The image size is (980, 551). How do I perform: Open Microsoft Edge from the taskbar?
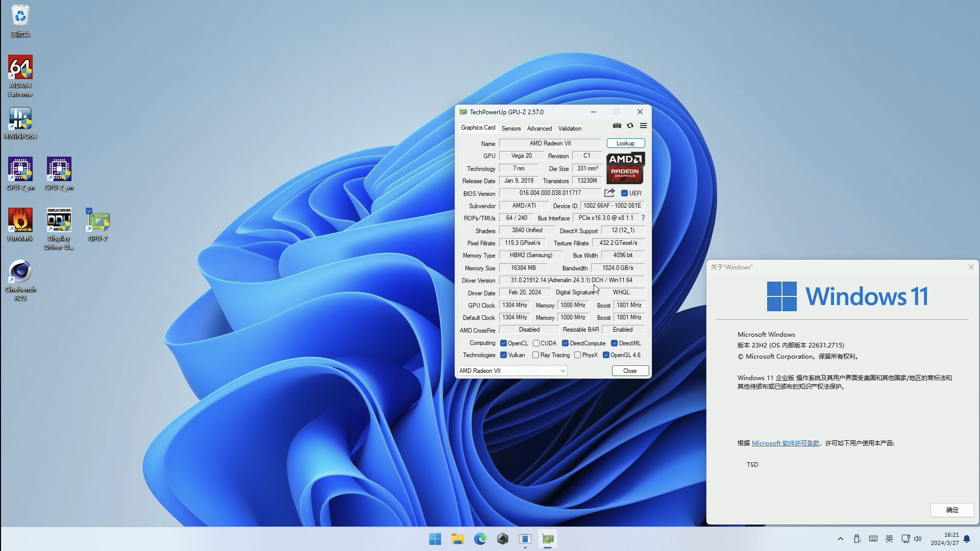click(480, 539)
